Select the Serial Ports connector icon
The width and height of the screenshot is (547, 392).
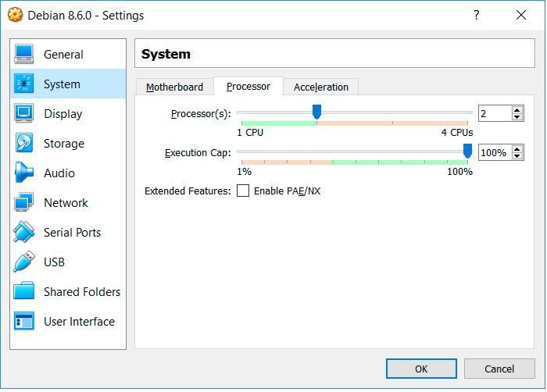(24, 232)
